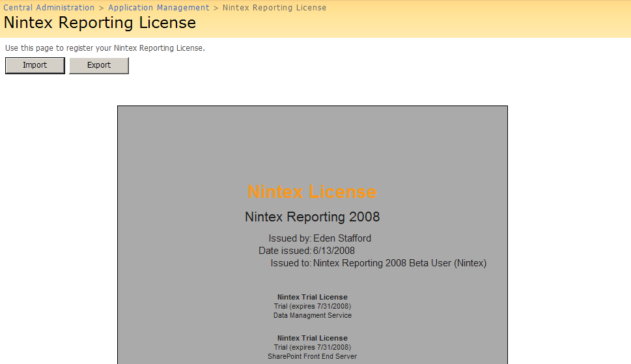Click the Import button
631x364 pixels.
[35, 65]
